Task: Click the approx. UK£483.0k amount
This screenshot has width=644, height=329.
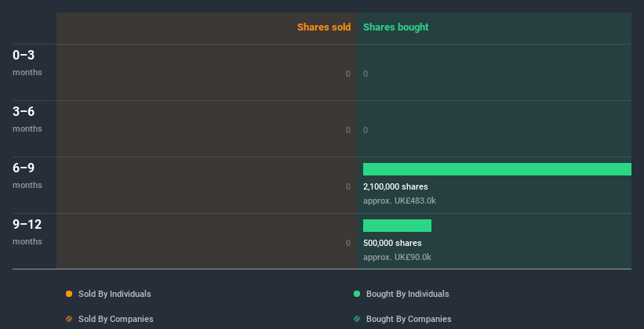Action: (x=399, y=201)
